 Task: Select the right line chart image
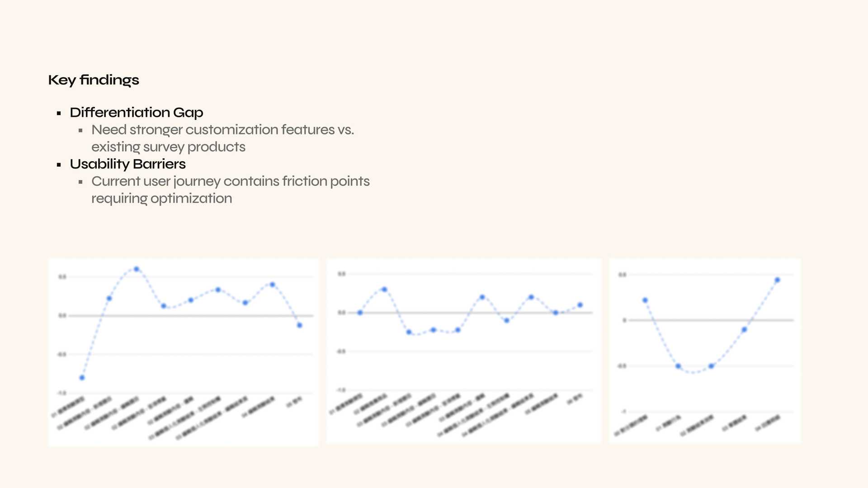pos(704,350)
